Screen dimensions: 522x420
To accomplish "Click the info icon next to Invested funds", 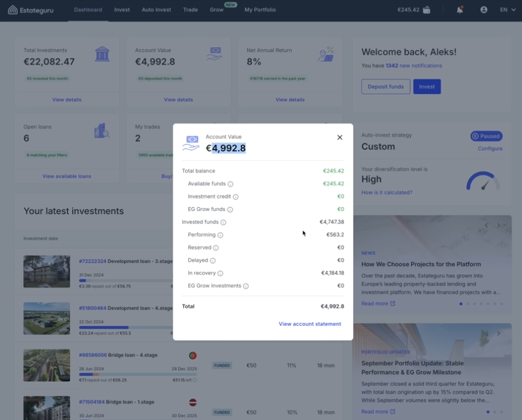I will tap(223, 222).
